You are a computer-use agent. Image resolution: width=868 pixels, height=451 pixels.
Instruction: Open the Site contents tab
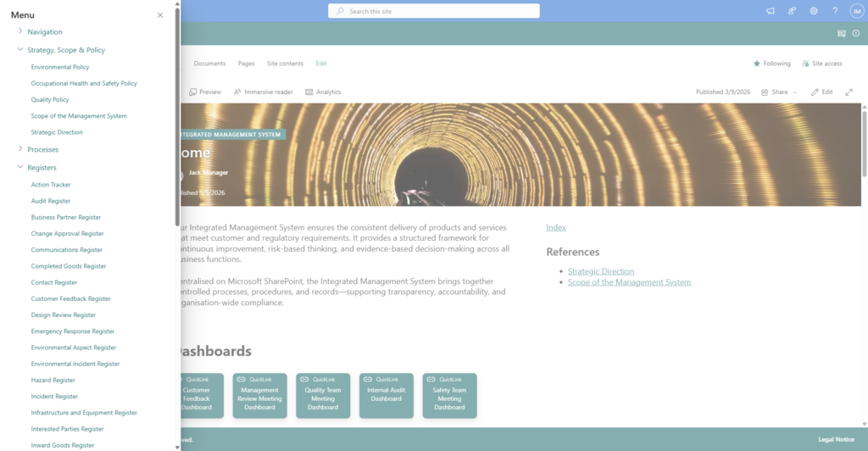pos(285,64)
